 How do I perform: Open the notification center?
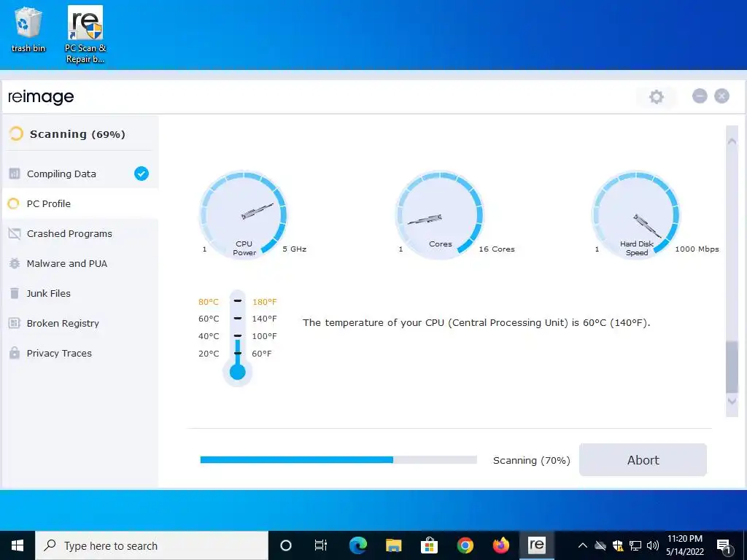pyautogui.click(x=724, y=547)
